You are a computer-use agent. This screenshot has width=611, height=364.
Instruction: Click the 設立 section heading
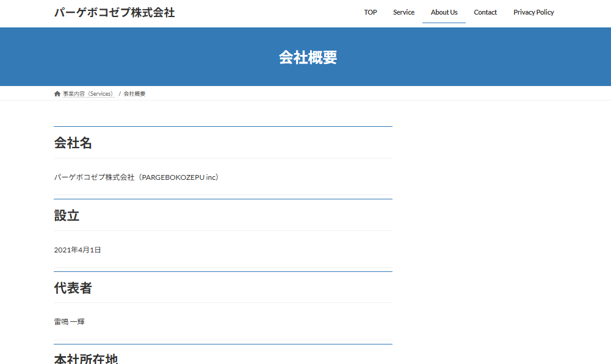(x=67, y=216)
